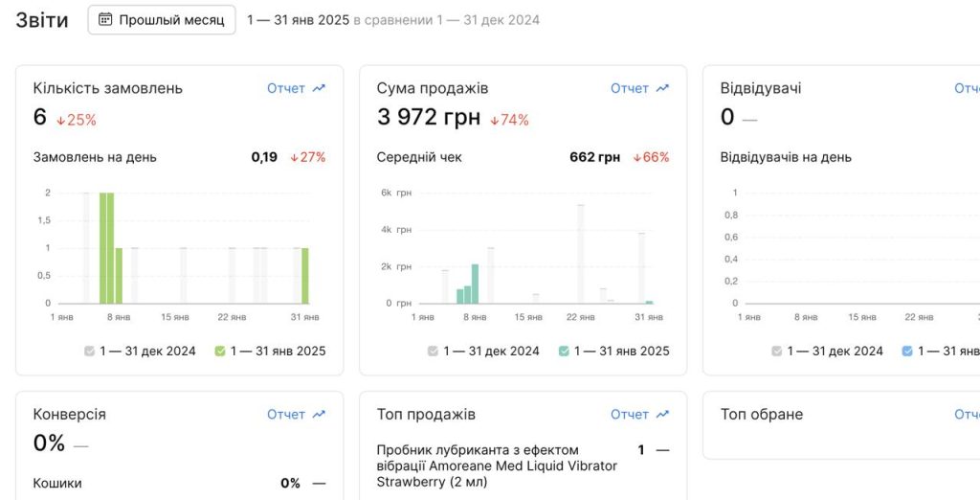
Task: Click red down arrow beside 74% sales
Action: [x=494, y=120]
